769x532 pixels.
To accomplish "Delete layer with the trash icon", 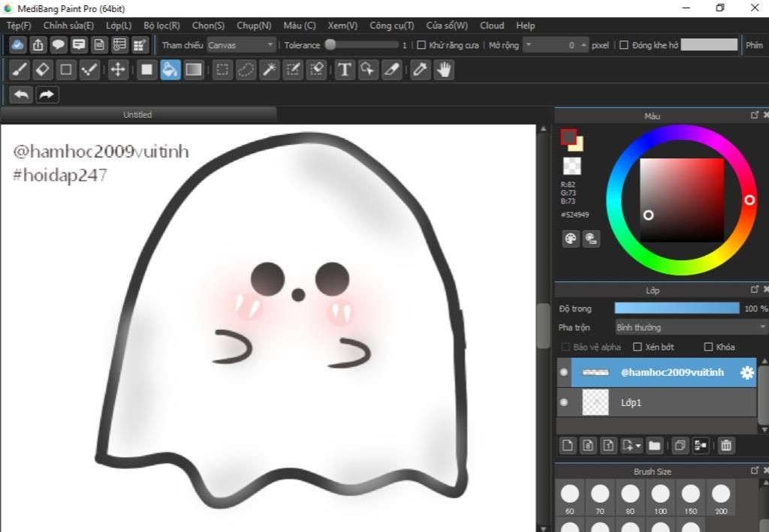I will click(x=725, y=446).
